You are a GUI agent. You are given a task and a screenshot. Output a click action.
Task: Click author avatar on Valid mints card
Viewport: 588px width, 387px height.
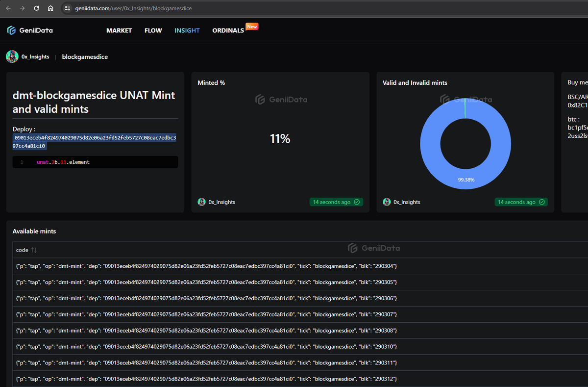387,202
